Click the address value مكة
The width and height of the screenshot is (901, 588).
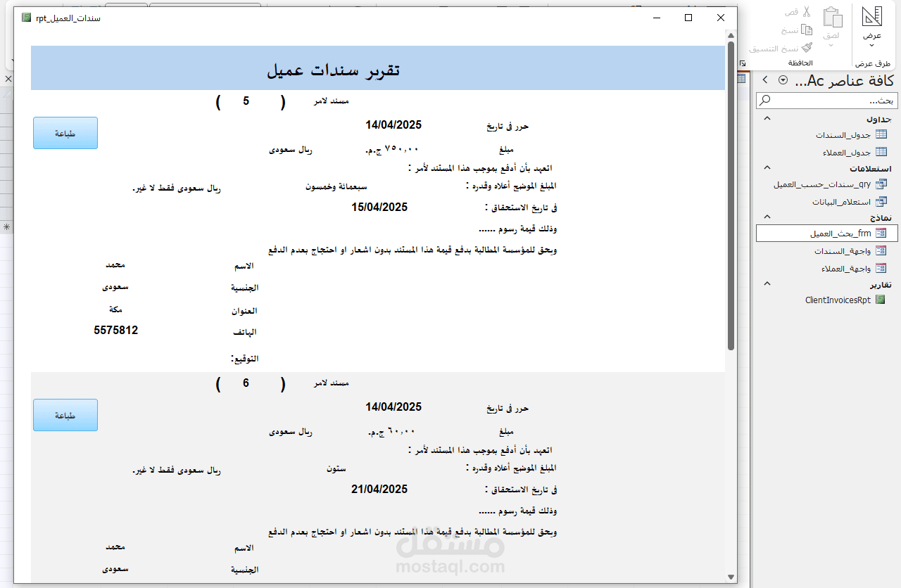[117, 309]
